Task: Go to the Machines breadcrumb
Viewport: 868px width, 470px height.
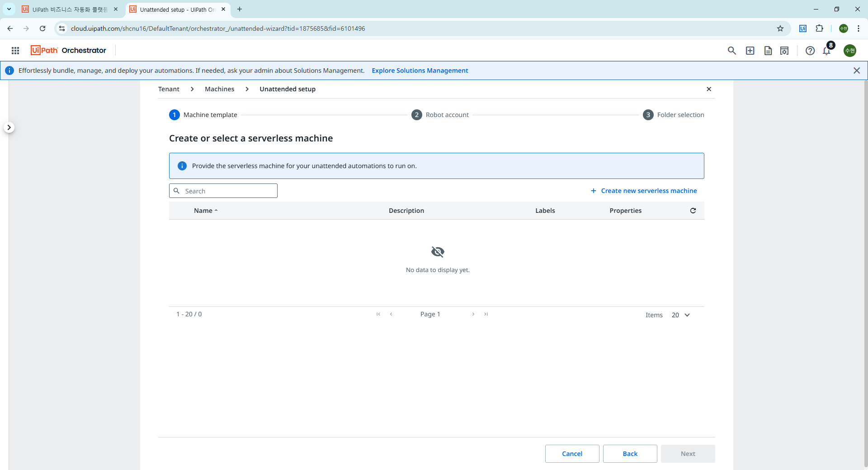Action: tap(220, 89)
